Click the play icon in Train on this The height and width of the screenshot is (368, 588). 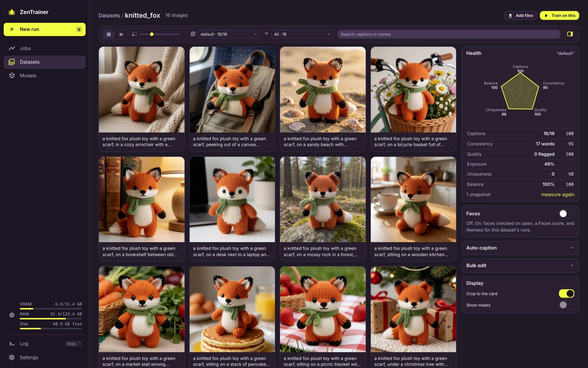pyautogui.click(x=546, y=15)
